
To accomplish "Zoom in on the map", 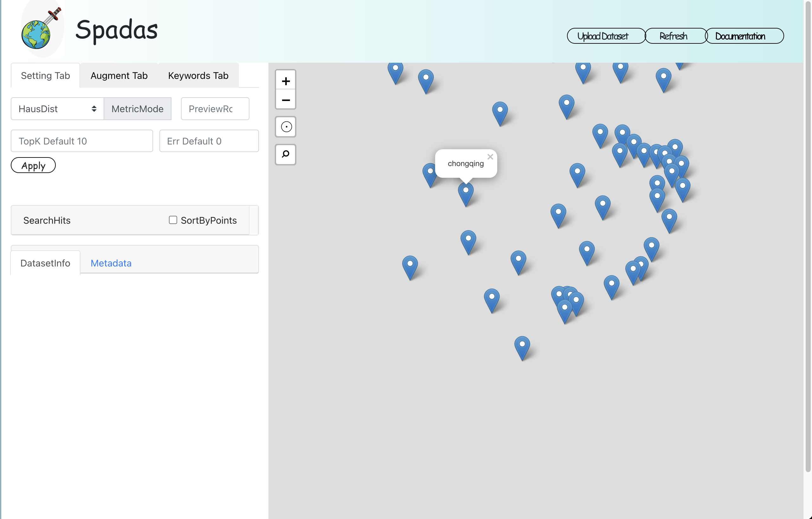I will (x=286, y=81).
